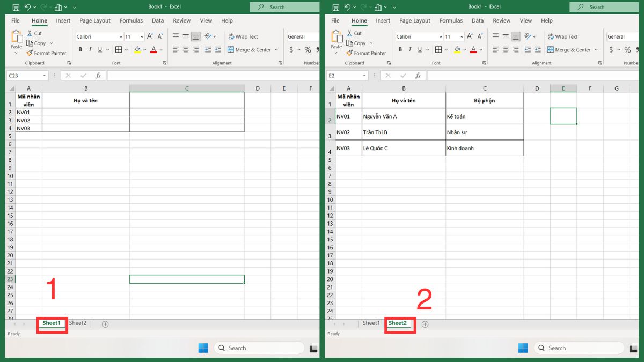
Task: Click the Percent Style icon in left window
Action: 308,49
